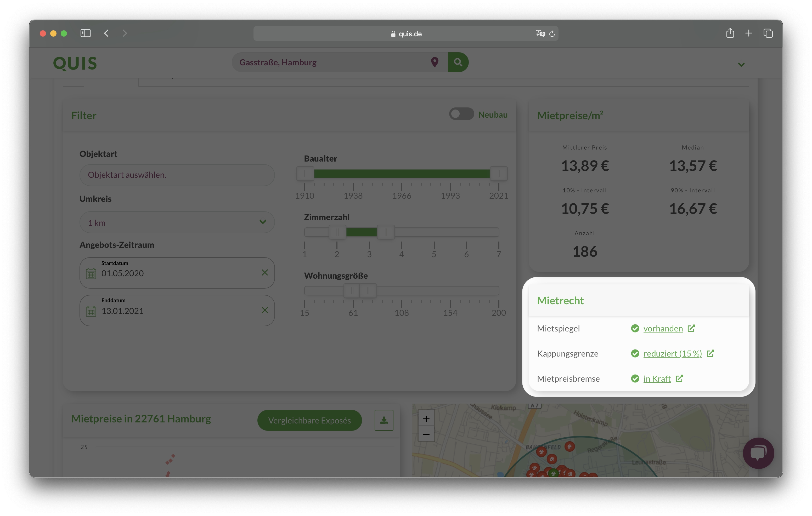The width and height of the screenshot is (812, 516).
Task: Click the Baualter left slider handle
Action: pos(305,174)
